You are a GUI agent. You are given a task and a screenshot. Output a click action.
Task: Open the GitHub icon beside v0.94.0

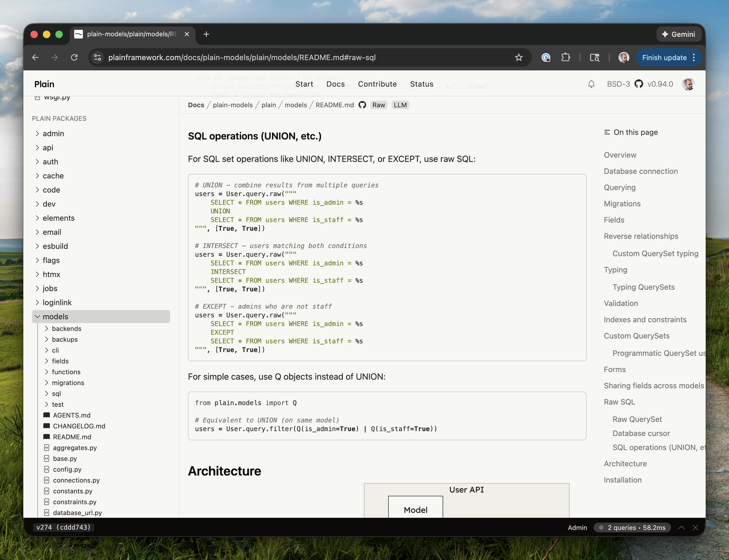[638, 84]
